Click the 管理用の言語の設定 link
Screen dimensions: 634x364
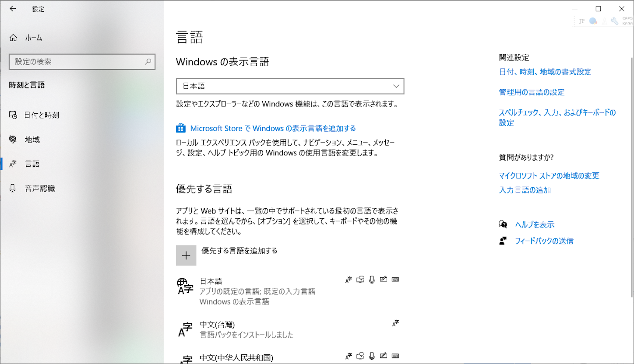531,92
